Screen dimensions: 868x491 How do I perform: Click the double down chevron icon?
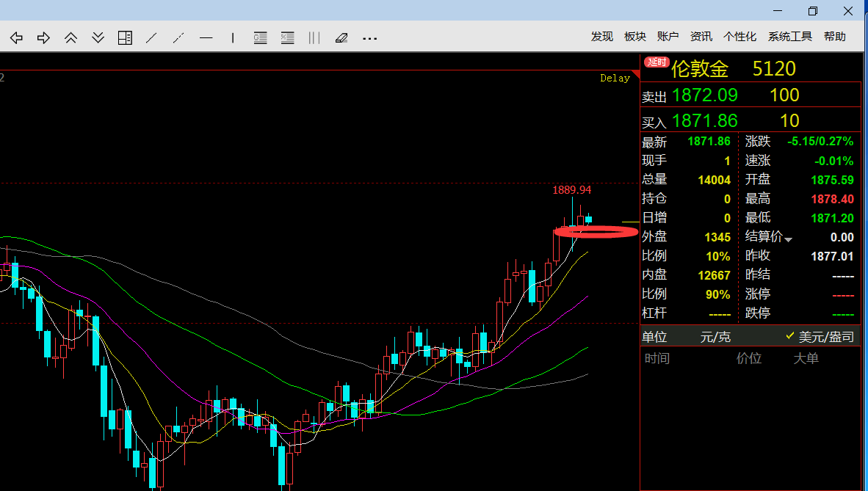98,37
